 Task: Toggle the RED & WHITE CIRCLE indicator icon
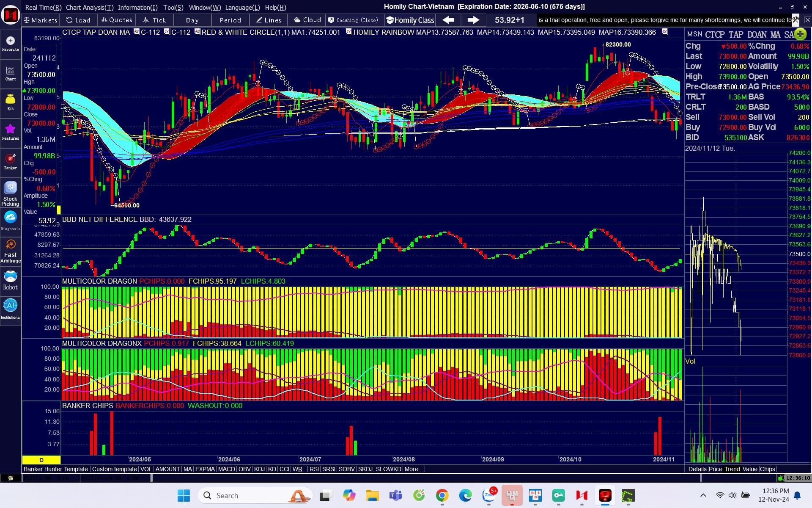197,32
